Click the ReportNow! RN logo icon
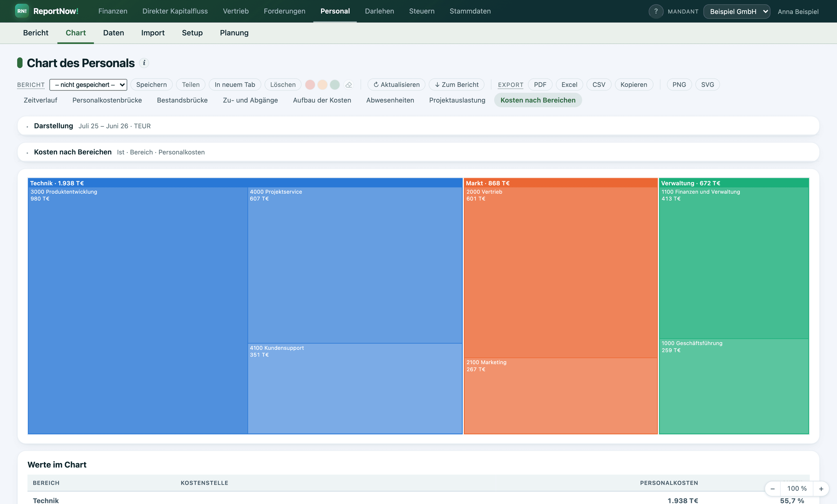 pos(22,11)
